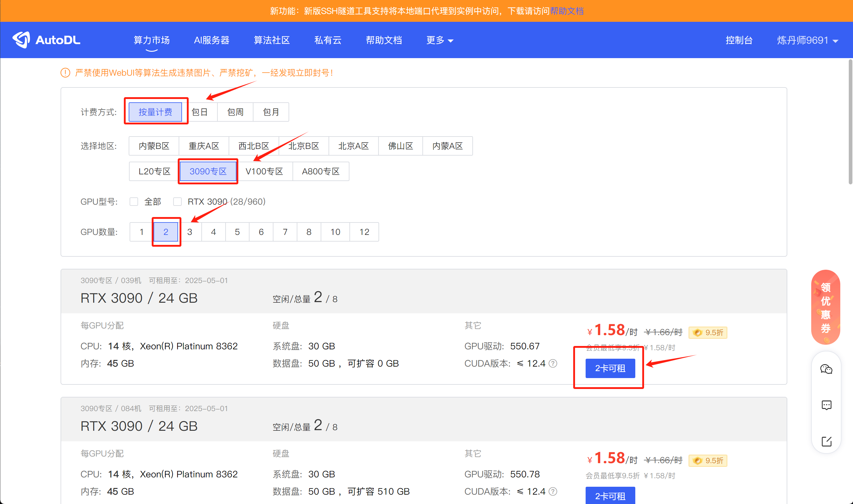Expand the 更多 dropdown menu
853x504 pixels.
[440, 40]
